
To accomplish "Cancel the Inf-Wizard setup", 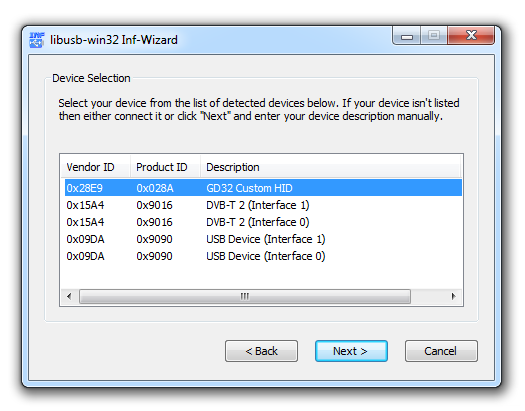I will pyautogui.click(x=441, y=351).
